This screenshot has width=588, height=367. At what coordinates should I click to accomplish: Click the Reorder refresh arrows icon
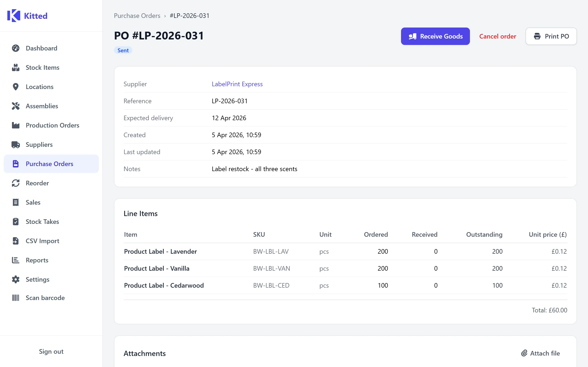pyautogui.click(x=16, y=183)
